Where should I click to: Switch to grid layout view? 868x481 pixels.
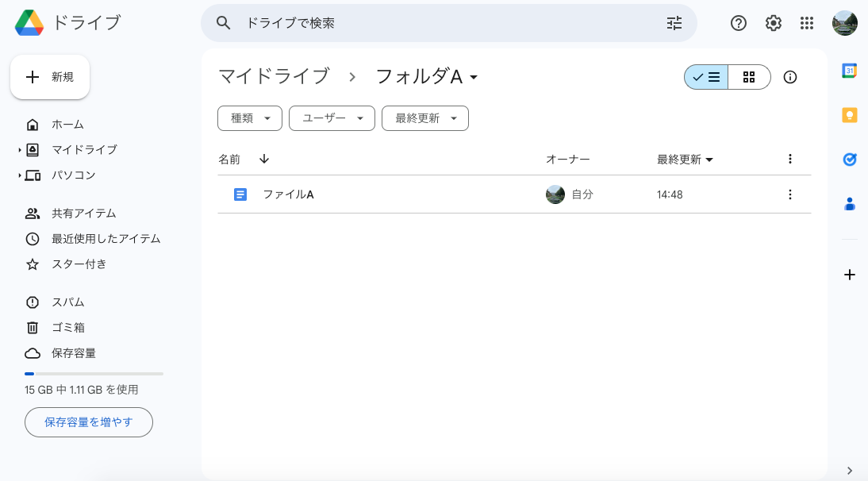748,77
